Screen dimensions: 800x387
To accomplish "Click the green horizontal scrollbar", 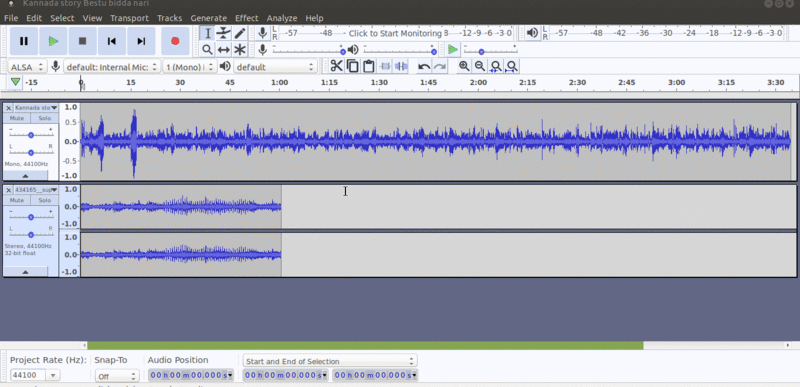I will click(365, 345).
